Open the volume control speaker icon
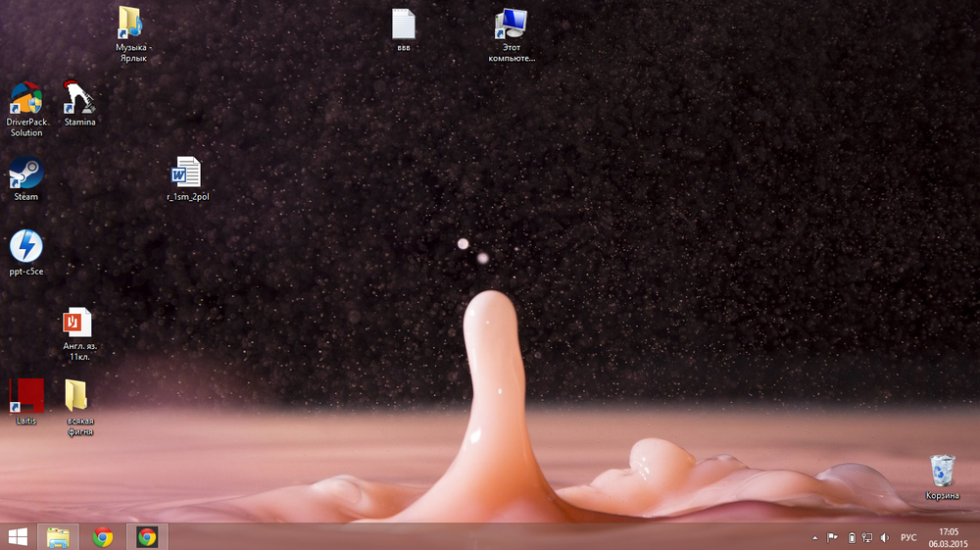 (x=884, y=537)
